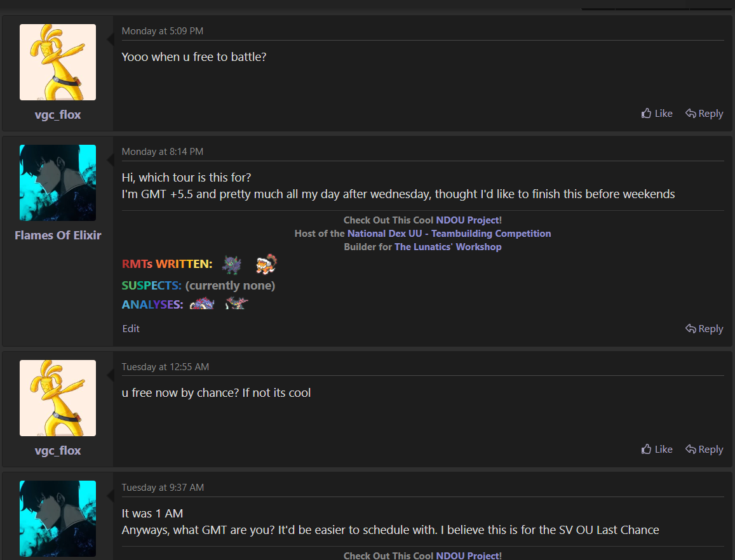
Task: Reply to the 'Yooo when u free to battle?' message
Action: pos(704,114)
